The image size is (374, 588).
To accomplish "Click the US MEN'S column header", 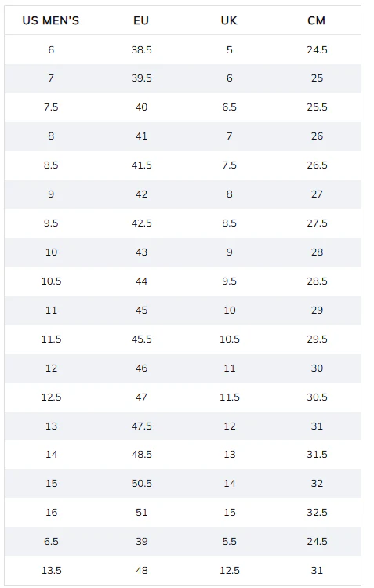I will [x=51, y=20].
